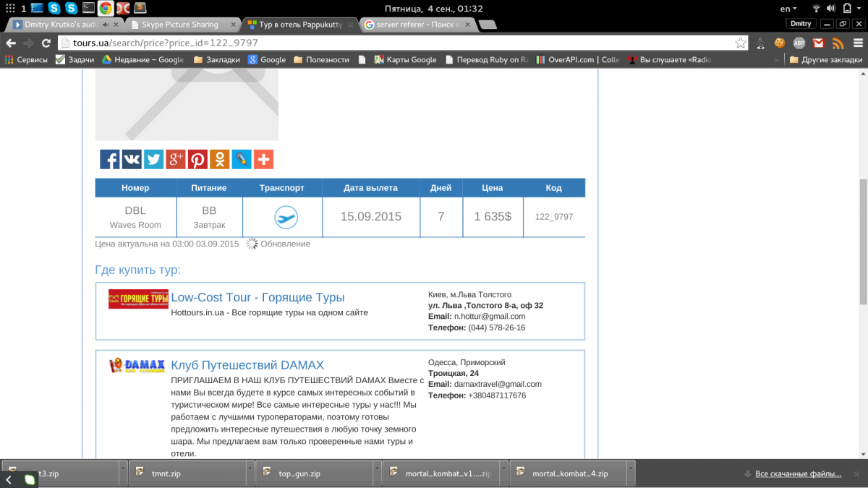Open the Low-Cost Tour - Горящие Туры link

[258, 297]
